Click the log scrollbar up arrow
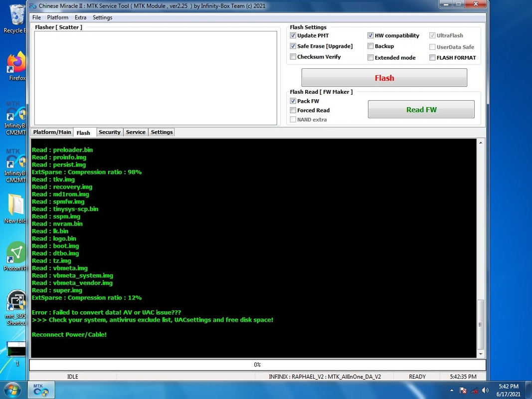Screen dimensions: 532x399 coord(481,143)
